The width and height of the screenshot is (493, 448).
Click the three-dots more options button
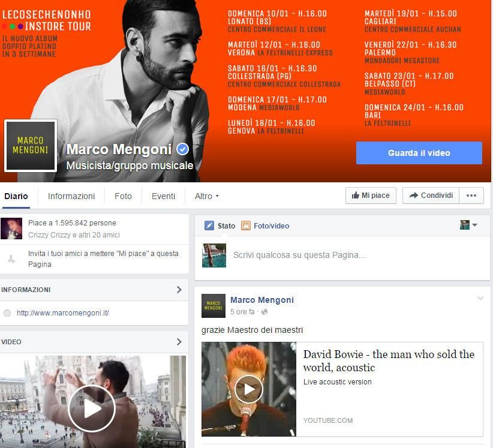coord(471,196)
